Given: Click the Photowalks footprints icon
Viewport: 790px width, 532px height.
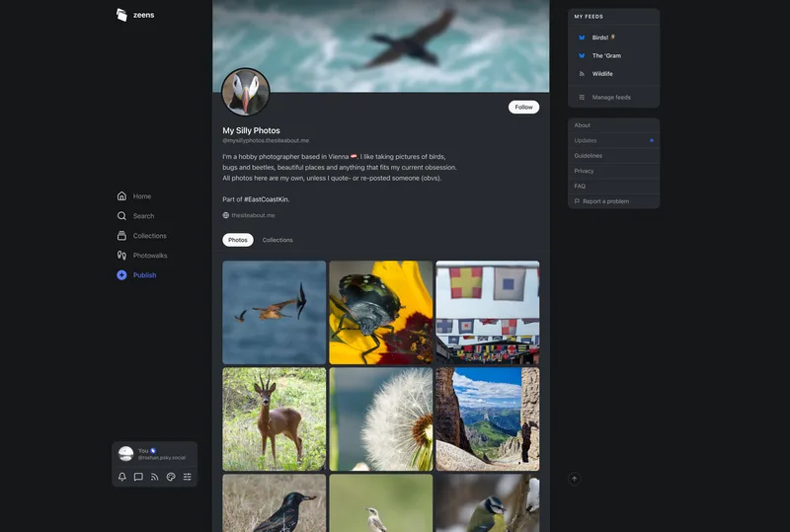Looking at the screenshot, I should (x=121, y=256).
